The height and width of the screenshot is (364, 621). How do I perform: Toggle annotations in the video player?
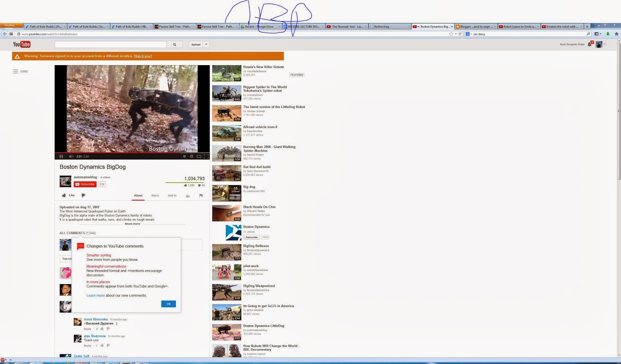point(184,156)
